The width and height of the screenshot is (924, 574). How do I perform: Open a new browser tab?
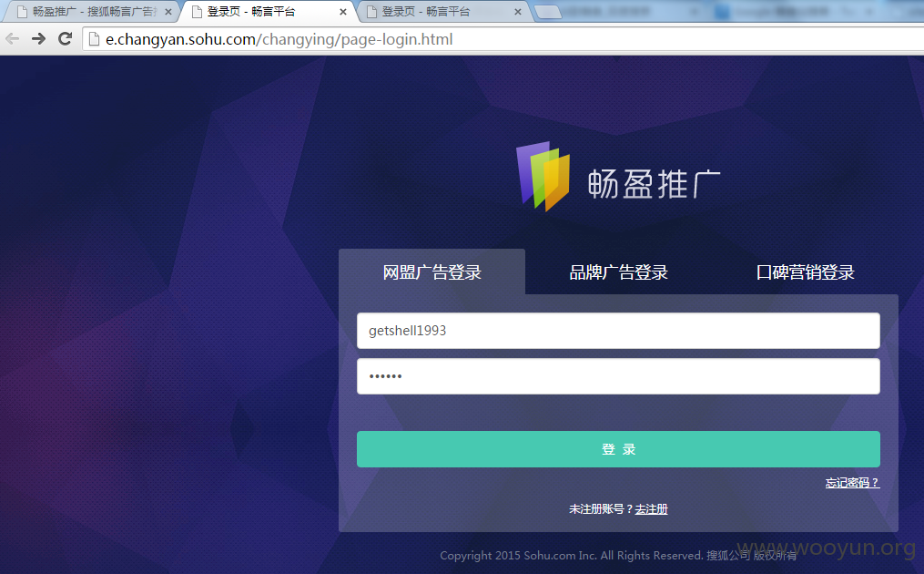(547, 13)
